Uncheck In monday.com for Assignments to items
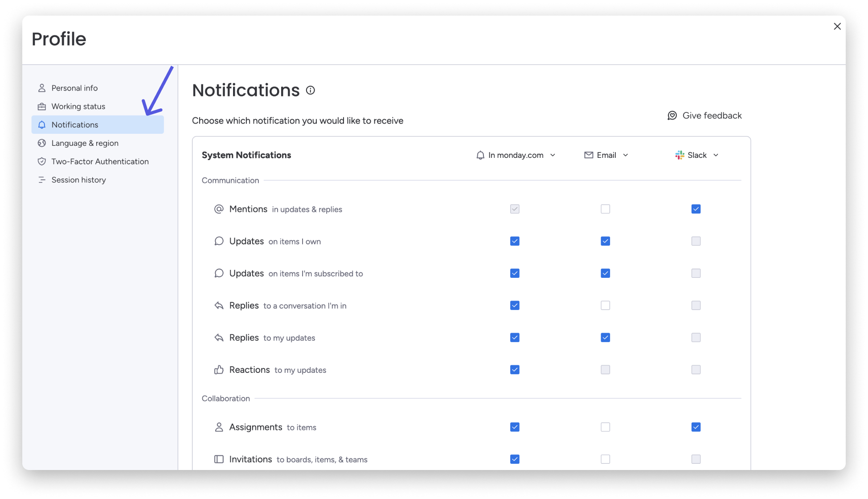 [x=515, y=427]
